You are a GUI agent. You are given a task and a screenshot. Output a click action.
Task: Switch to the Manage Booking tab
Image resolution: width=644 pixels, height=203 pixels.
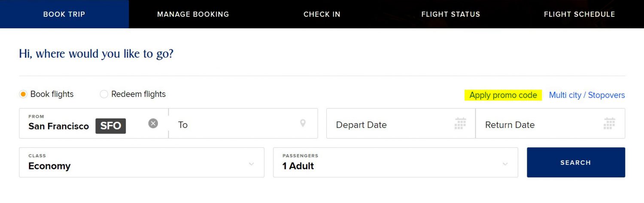click(193, 14)
